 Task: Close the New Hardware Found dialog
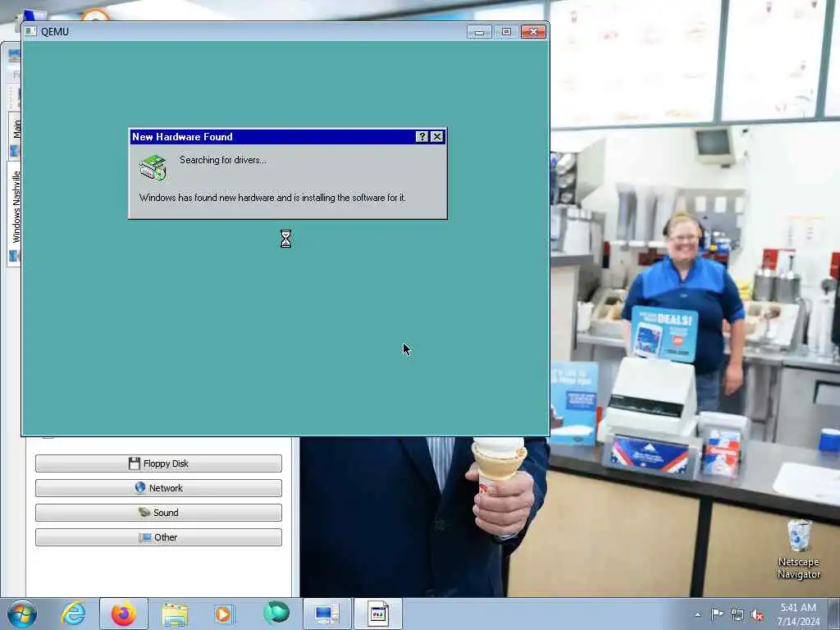437,137
